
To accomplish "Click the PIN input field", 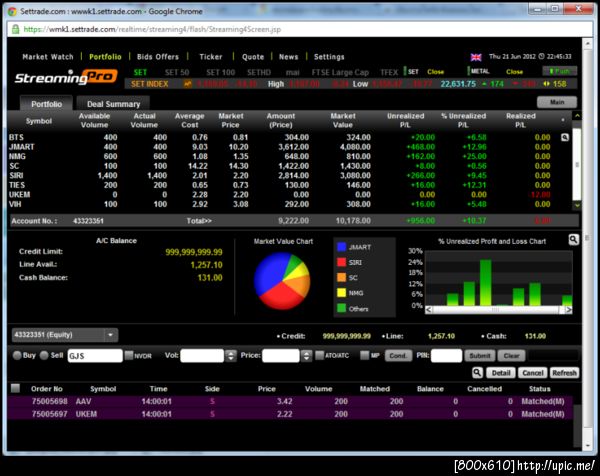I will 446,356.
